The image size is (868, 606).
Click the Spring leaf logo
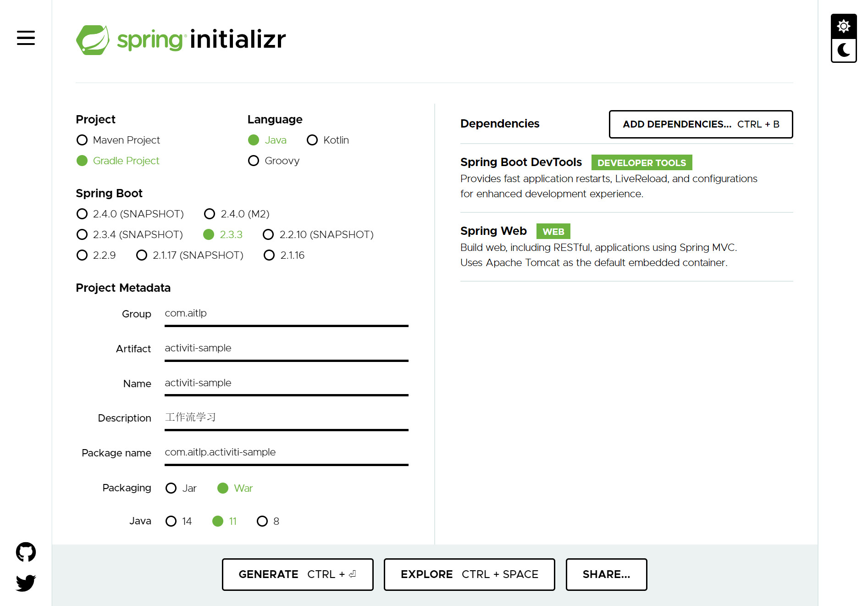[93, 40]
